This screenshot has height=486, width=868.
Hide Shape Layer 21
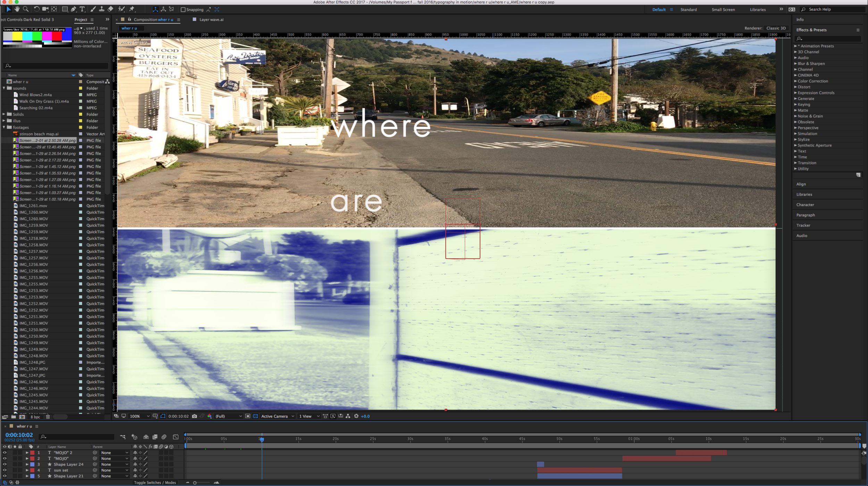pos(5,476)
